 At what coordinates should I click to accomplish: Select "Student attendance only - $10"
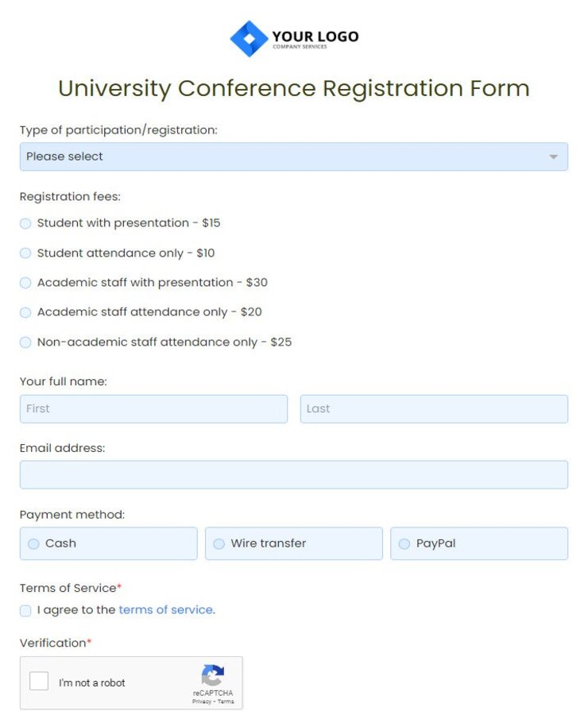pos(25,253)
